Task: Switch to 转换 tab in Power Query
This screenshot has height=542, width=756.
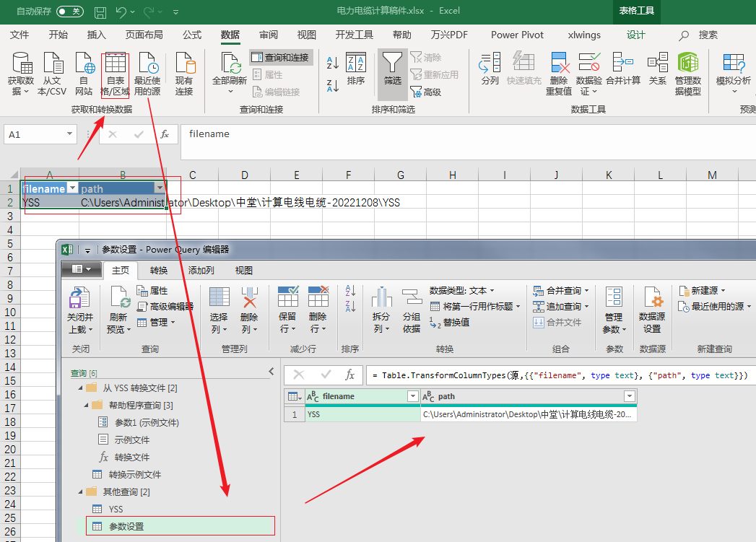Action: pos(159,270)
